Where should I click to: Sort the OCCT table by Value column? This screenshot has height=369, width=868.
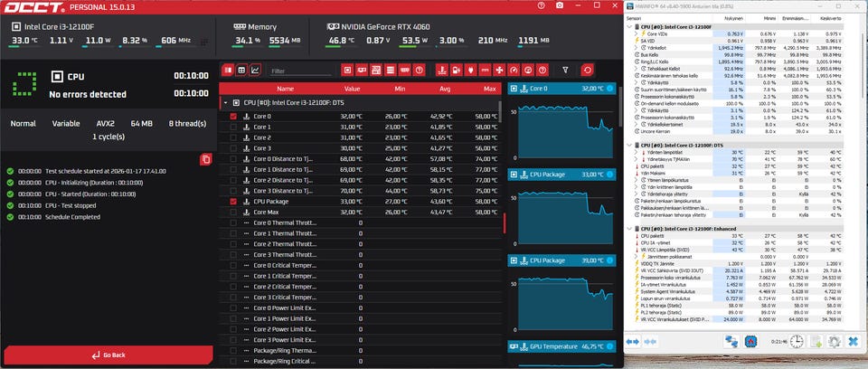pos(352,89)
